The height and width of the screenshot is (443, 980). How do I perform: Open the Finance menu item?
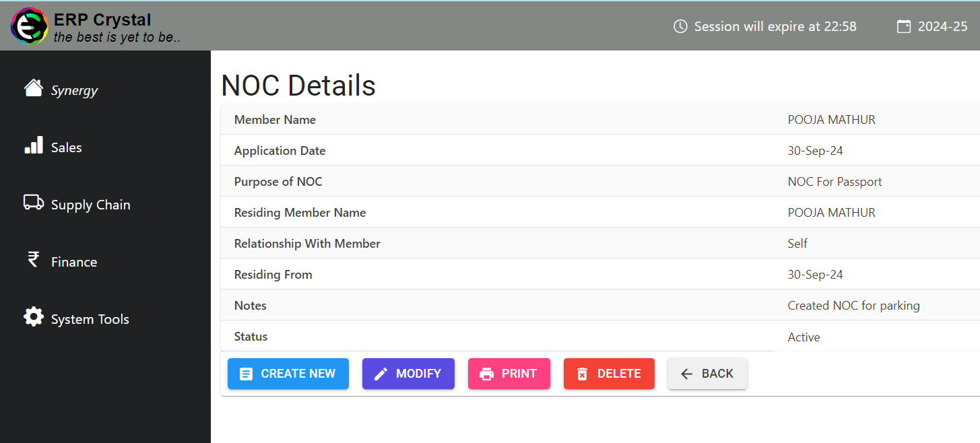[x=73, y=261]
